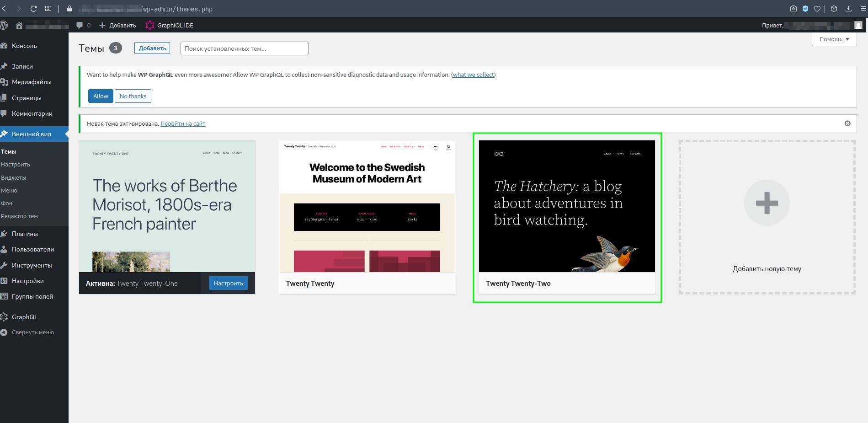Click the home site icon in admin bar
The height and width of the screenshot is (423, 868).
pyautogui.click(x=19, y=25)
